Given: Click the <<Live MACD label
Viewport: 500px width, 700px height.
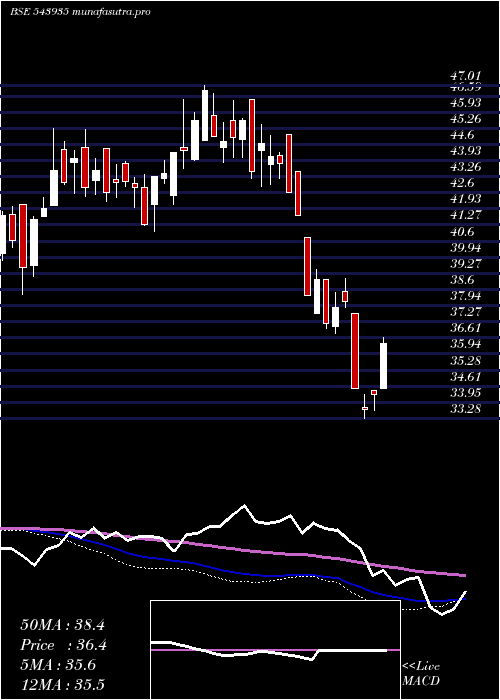Looking at the screenshot, I should click(x=421, y=674).
